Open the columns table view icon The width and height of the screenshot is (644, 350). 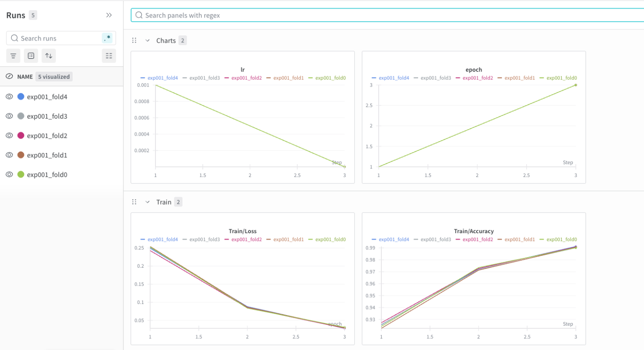coord(109,56)
